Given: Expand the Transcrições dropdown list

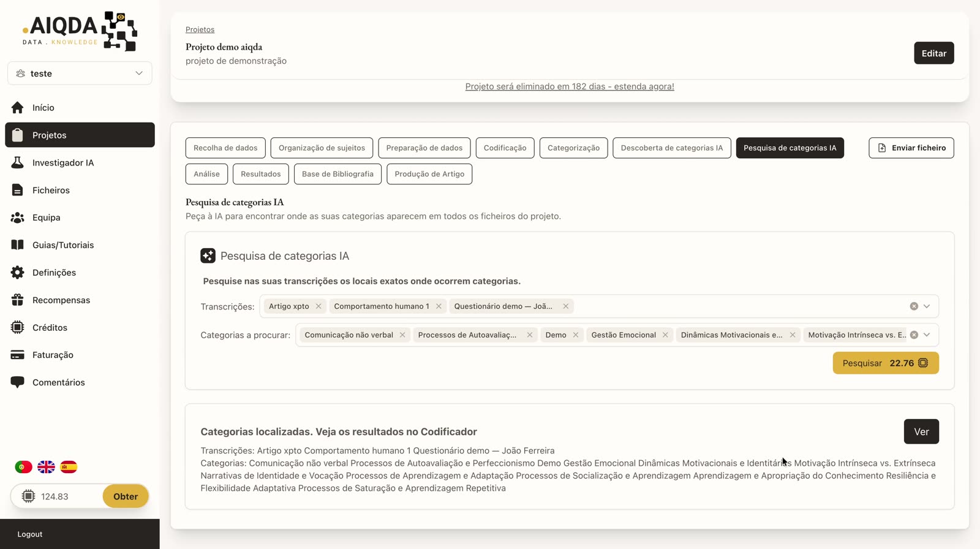Looking at the screenshot, I should [x=927, y=306].
